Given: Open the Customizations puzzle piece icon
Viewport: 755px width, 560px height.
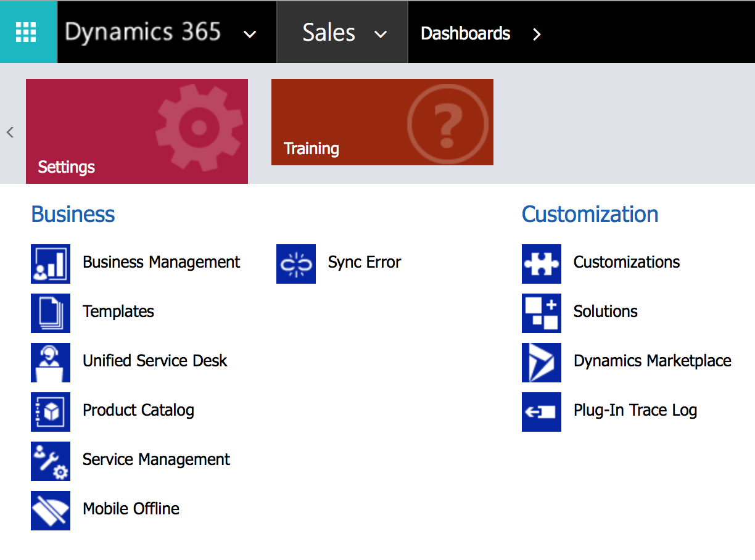Looking at the screenshot, I should coord(542,264).
